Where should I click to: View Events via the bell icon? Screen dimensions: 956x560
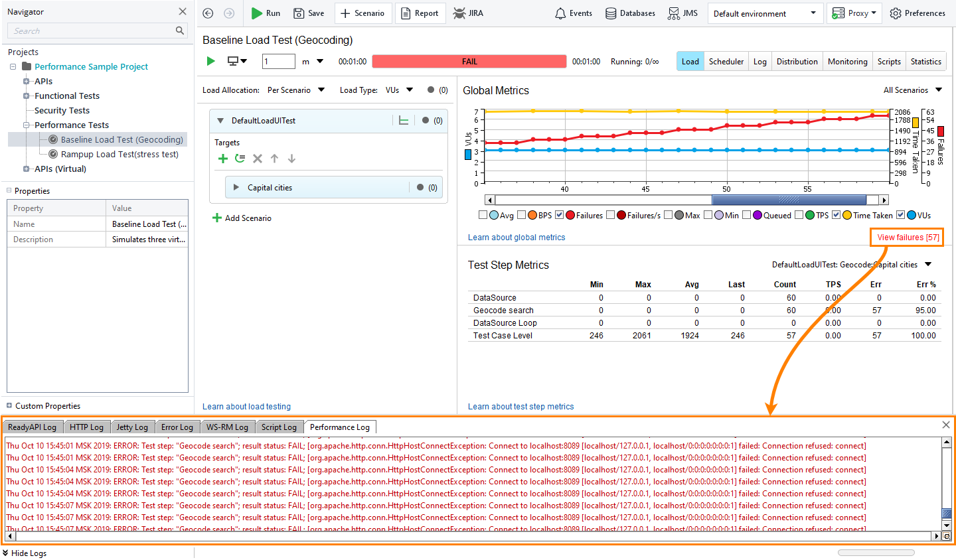(x=572, y=13)
